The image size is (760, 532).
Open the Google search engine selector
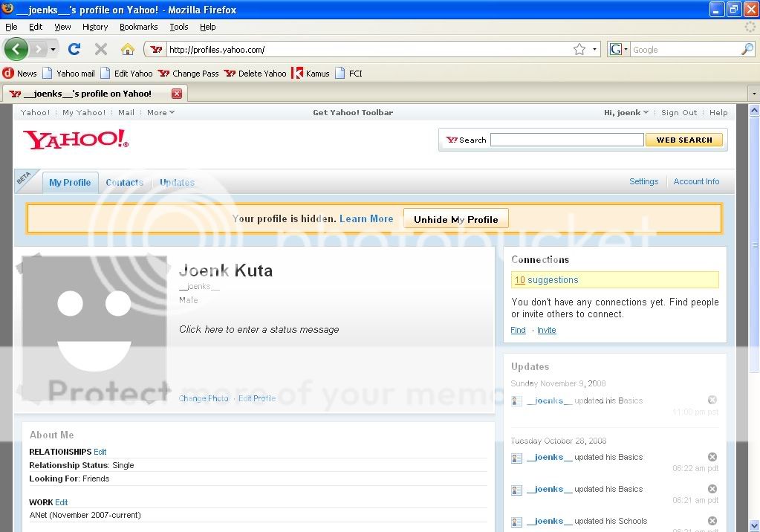point(618,49)
